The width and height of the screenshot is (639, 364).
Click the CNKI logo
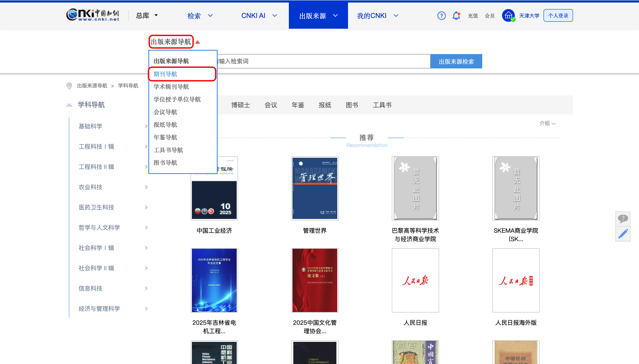(x=93, y=15)
